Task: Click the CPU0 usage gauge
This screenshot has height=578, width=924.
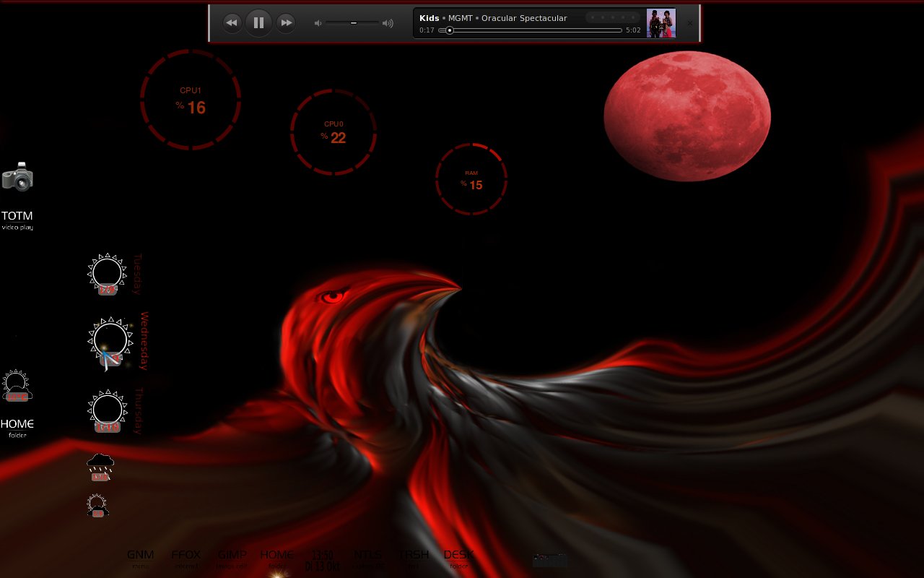Action: point(334,132)
